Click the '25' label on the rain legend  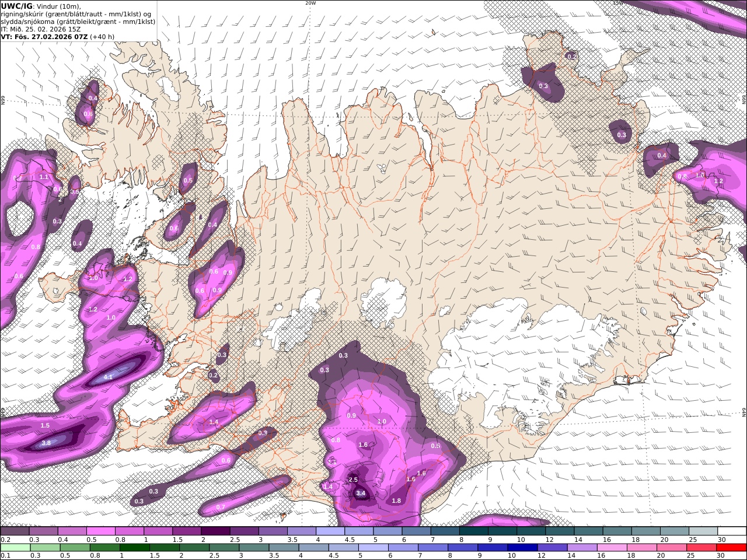click(x=692, y=555)
